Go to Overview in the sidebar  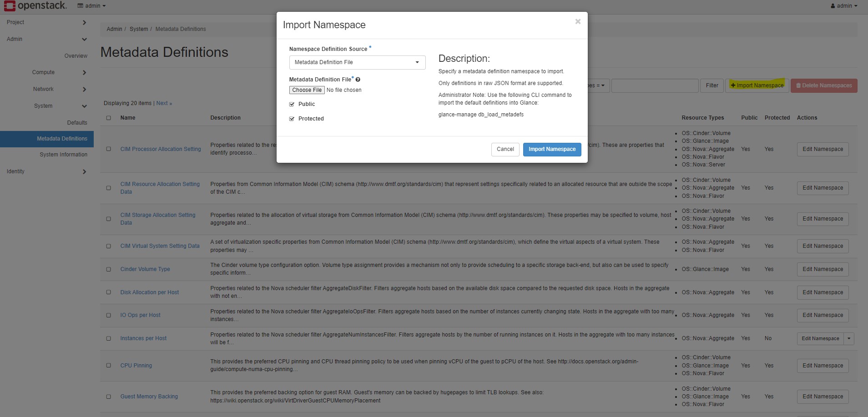pos(76,56)
